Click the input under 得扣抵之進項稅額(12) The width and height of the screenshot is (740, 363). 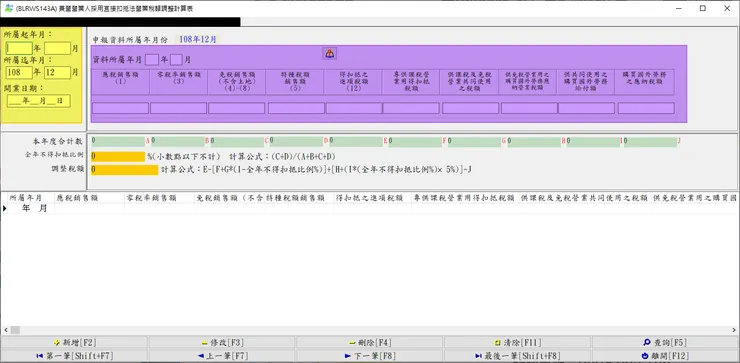click(354, 108)
